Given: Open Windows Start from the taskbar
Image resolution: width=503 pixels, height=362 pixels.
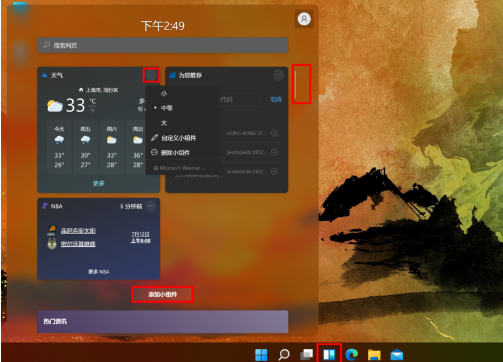Looking at the screenshot, I should point(261,354).
